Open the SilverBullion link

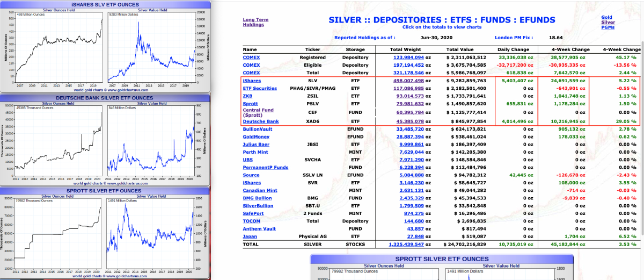(258, 205)
